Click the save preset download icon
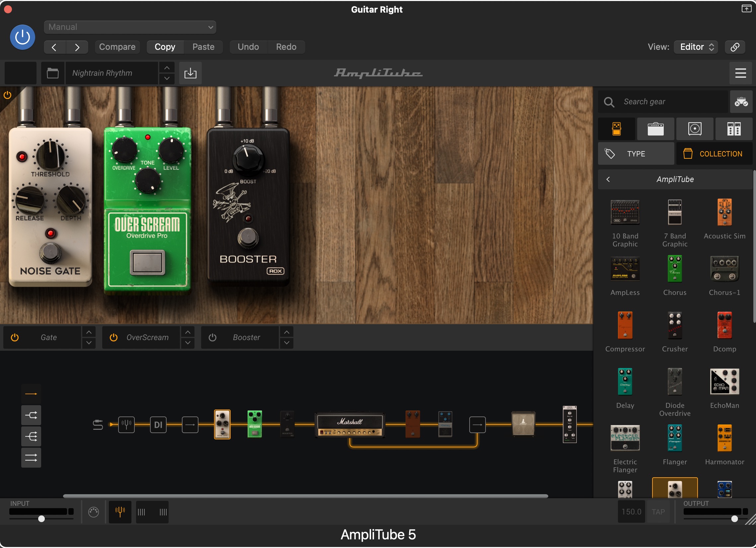Image resolution: width=756 pixels, height=548 pixels. (x=190, y=73)
